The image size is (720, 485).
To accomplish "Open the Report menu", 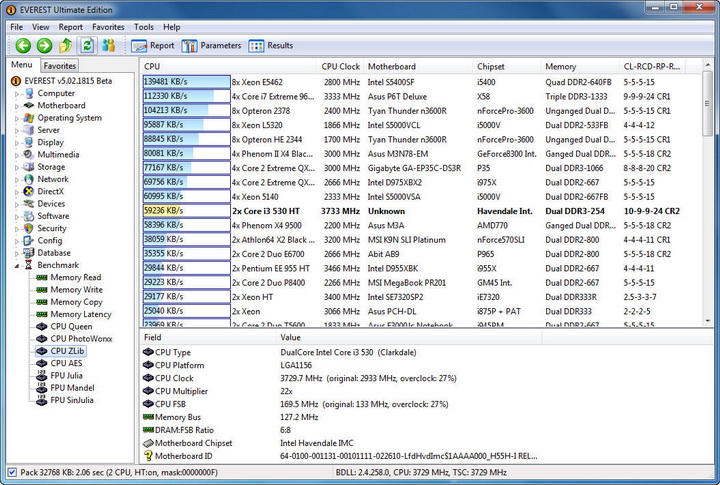I will [x=71, y=27].
